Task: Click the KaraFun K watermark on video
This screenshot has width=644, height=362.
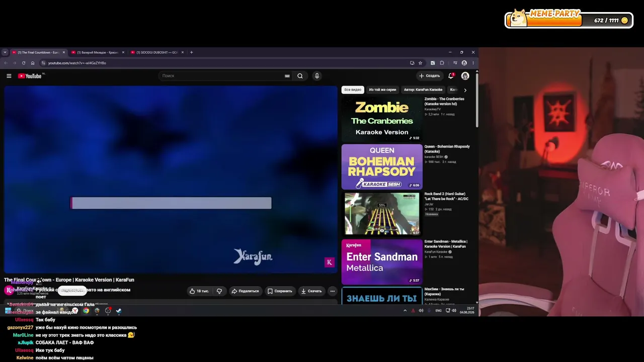Action: pyautogui.click(x=330, y=262)
